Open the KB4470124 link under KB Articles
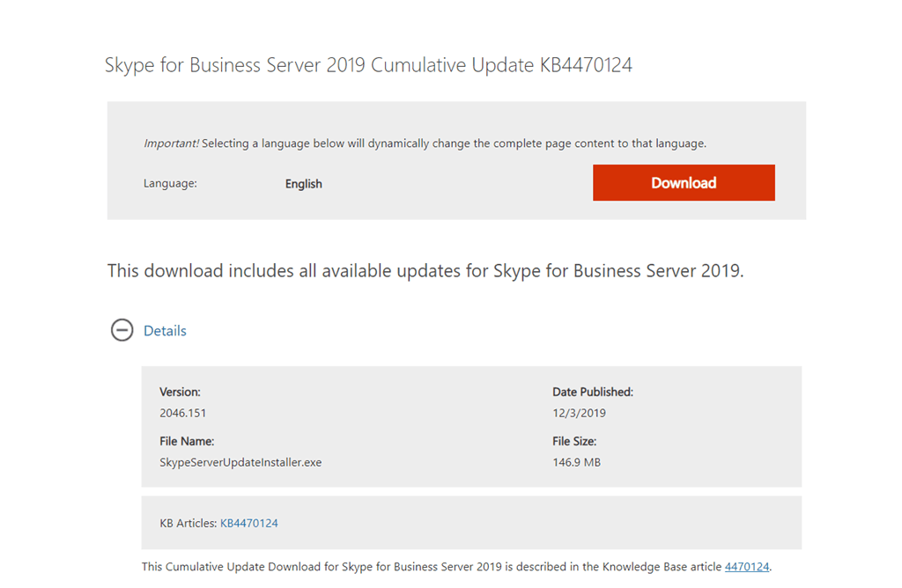 pos(249,523)
